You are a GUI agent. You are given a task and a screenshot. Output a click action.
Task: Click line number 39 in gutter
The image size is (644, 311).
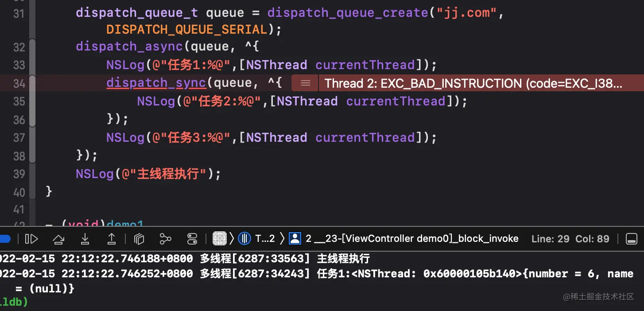19,174
